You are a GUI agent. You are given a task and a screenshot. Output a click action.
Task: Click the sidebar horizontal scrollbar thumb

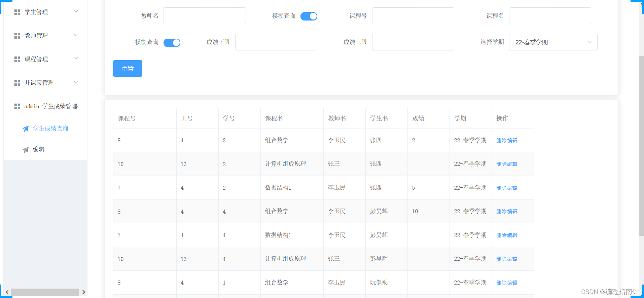pos(45,292)
